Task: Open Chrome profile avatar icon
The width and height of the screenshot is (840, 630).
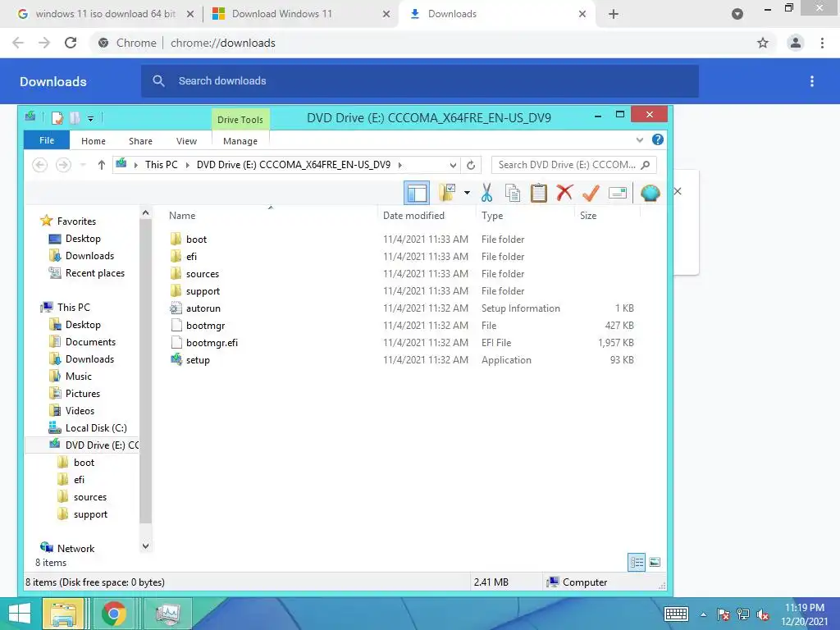Action: pos(796,43)
